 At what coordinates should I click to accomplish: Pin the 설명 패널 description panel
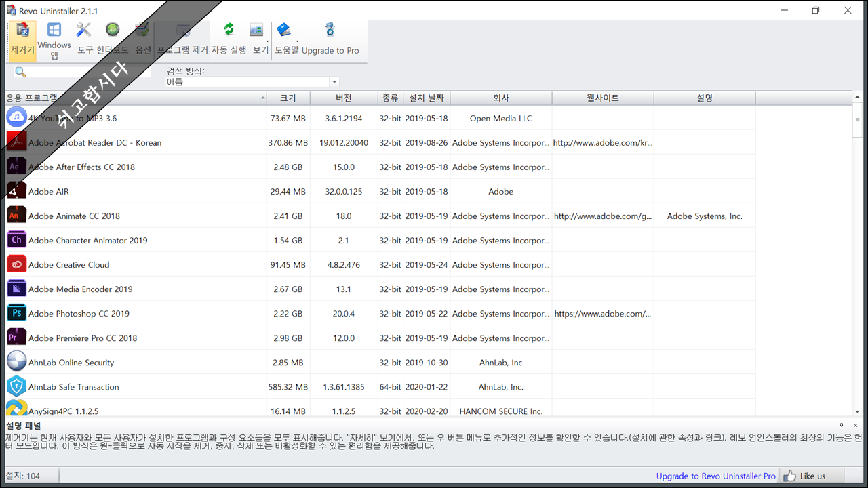842,424
